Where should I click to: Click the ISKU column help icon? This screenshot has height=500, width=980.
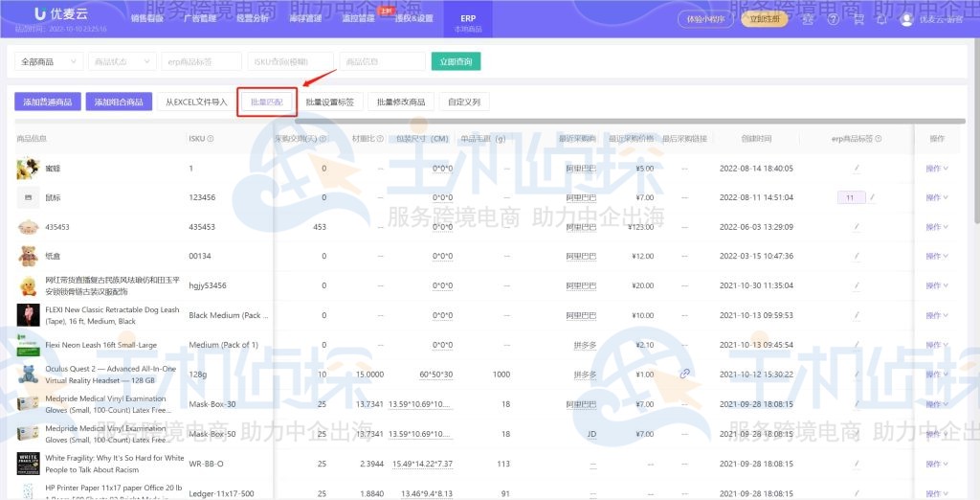211,139
